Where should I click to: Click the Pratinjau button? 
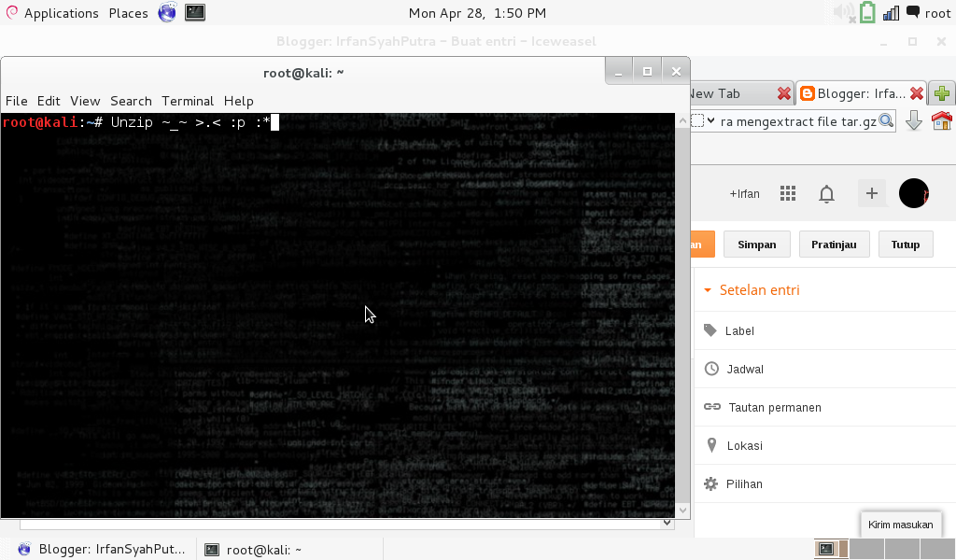[834, 244]
